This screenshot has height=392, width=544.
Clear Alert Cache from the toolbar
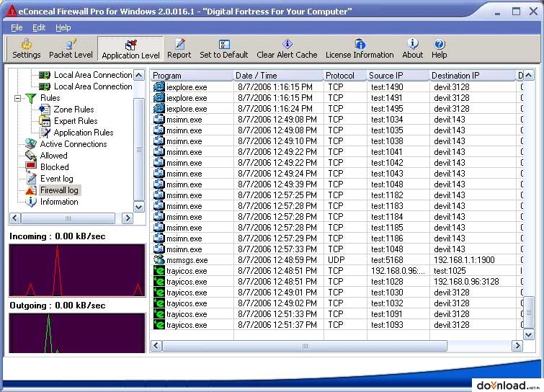(x=287, y=49)
